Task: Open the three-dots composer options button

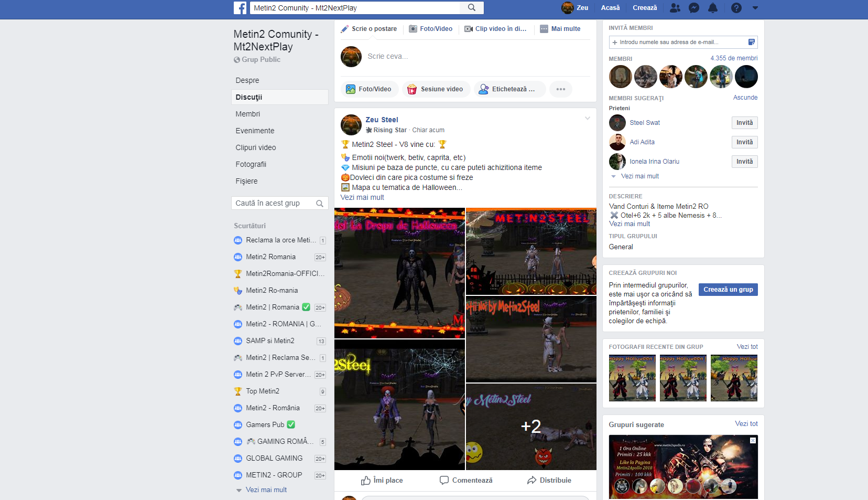Action: point(561,89)
